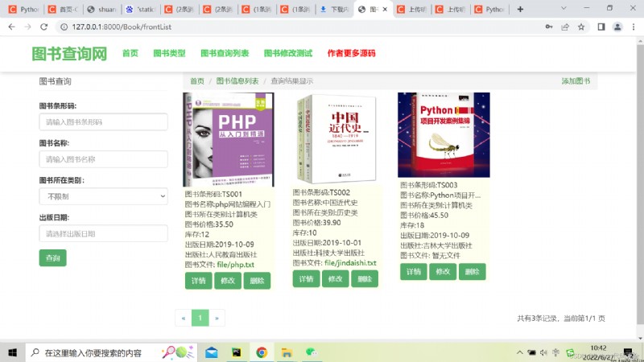Viewport: 644px width, 362px height.
Task: Click 图书信息列表 breadcrumb link
Action: (x=237, y=81)
